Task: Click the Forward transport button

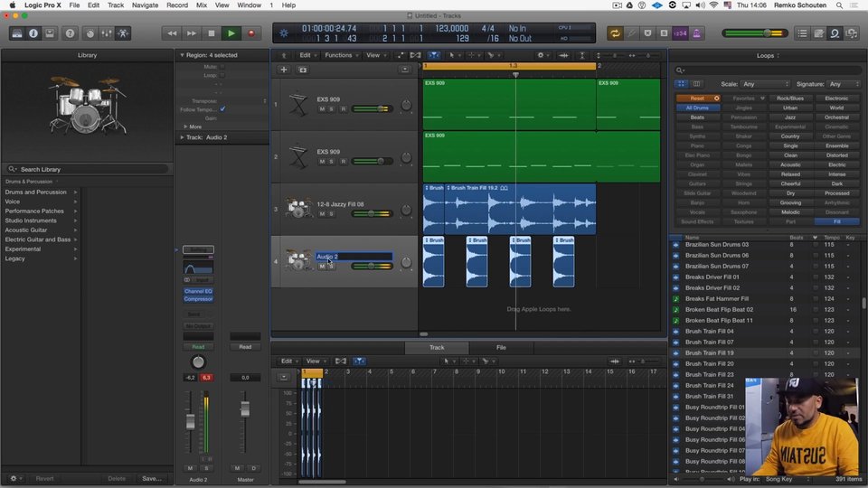Action: click(192, 33)
